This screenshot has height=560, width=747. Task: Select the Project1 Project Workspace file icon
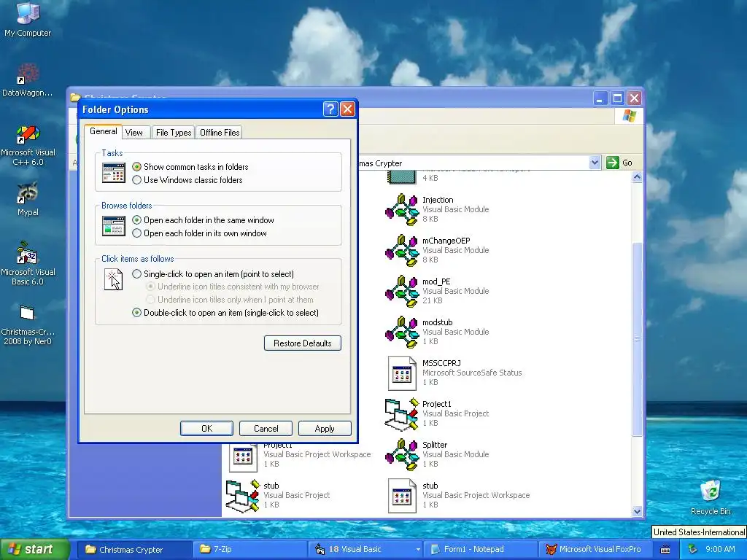coord(243,457)
